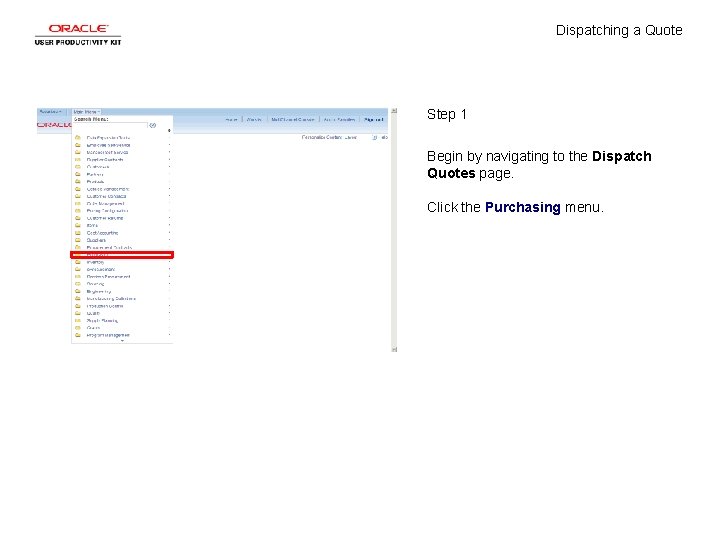The width and height of the screenshot is (720, 540).
Task: Click the Items folder icon
Action: pyautogui.click(x=78, y=225)
